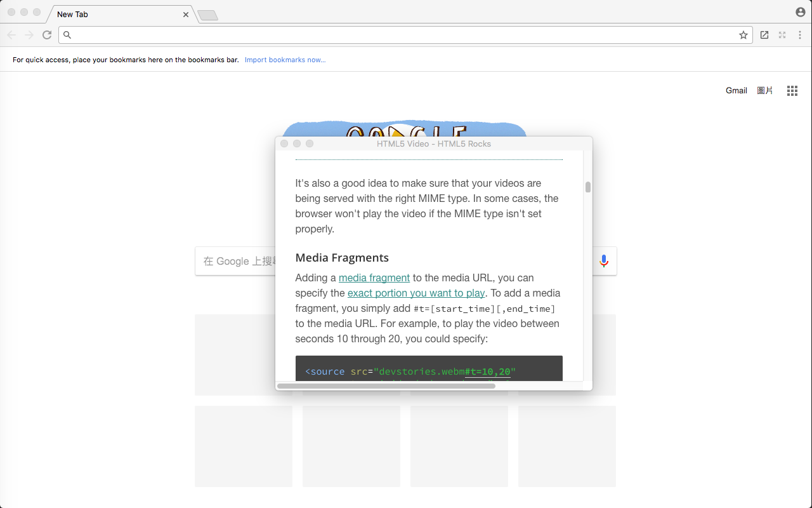
Task: Click the Media Fragments heading
Action: coord(342,257)
